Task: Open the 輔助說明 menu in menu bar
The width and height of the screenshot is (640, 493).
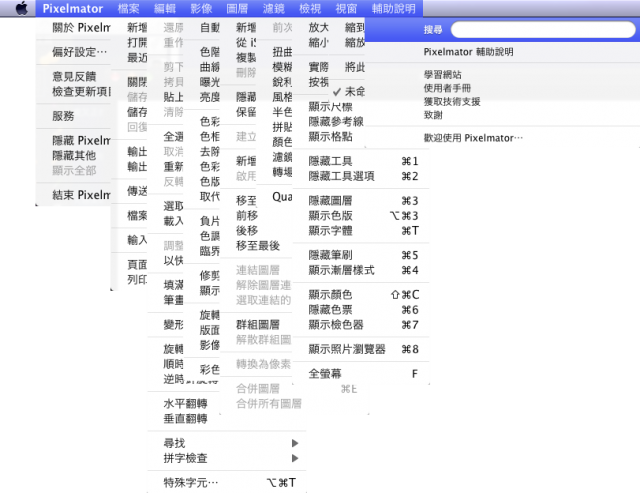Action: pyautogui.click(x=393, y=9)
